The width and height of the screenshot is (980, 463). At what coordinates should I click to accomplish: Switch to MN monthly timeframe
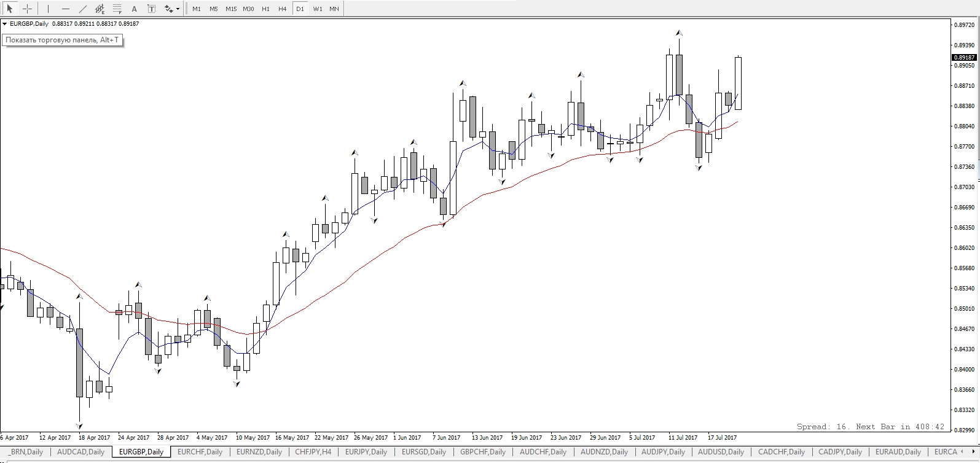click(x=334, y=9)
